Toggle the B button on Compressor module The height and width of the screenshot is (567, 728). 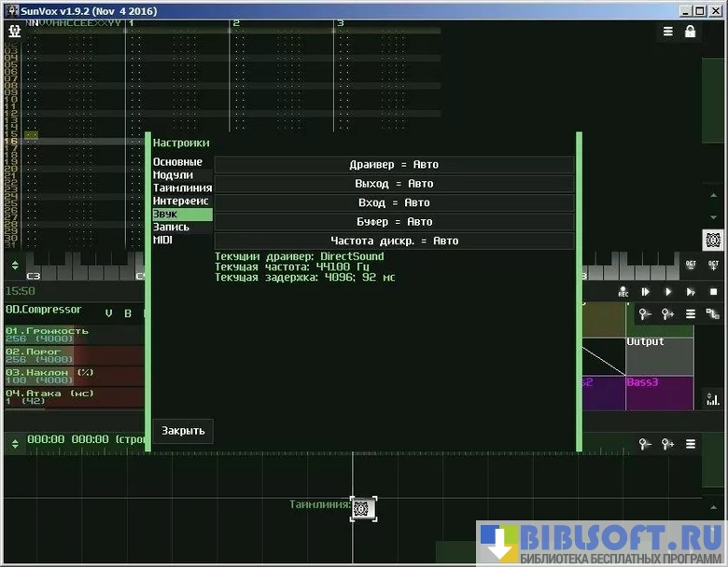pyautogui.click(x=128, y=313)
